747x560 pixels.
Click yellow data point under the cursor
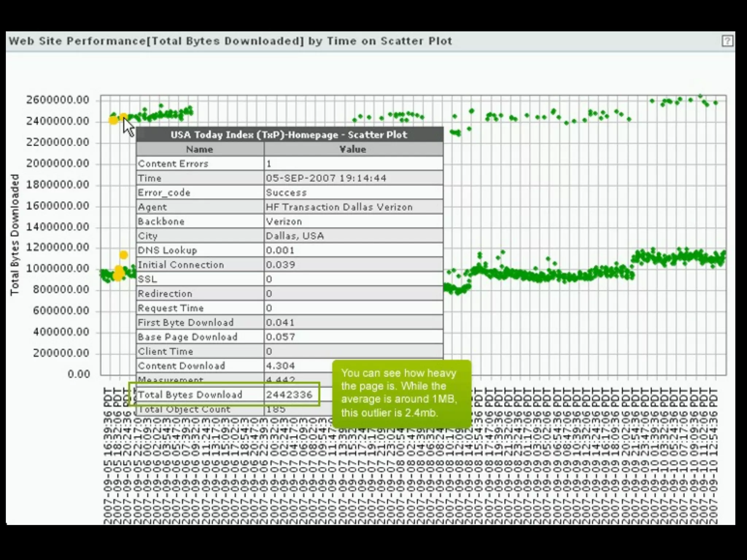(x=124, y=117)
